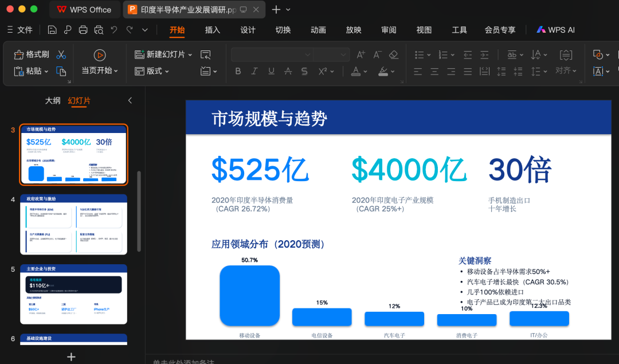Viewport: 619px width, 364px height.
Task: Open the 会员专享 tab
Action: coord(500,30)
